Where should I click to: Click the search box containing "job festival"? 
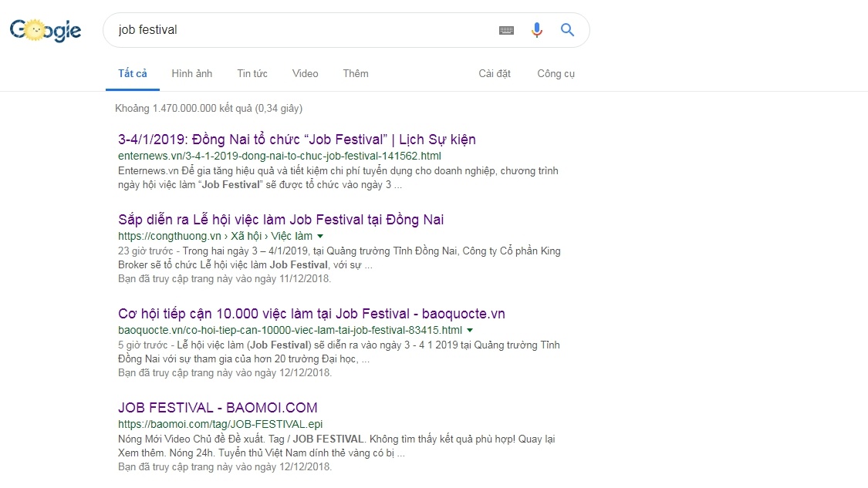click(x=301, y=30)
